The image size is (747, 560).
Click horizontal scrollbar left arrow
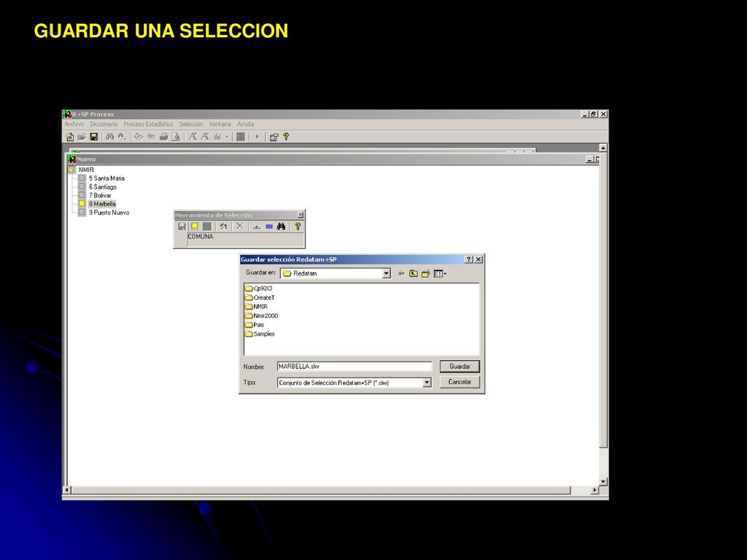[x=66, y=490]
